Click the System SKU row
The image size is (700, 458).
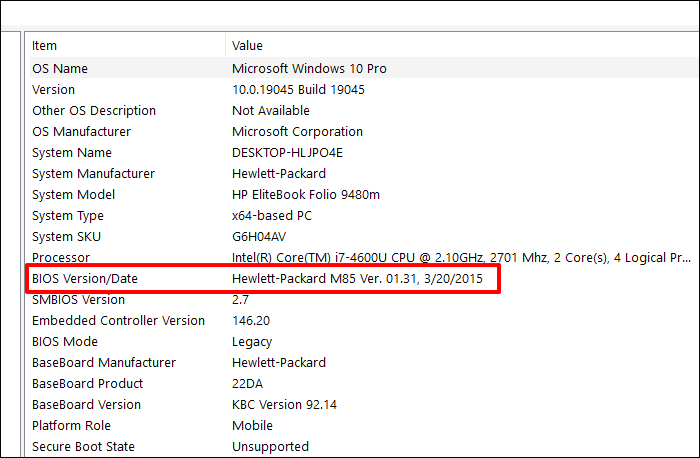click(x=67, y=237)
